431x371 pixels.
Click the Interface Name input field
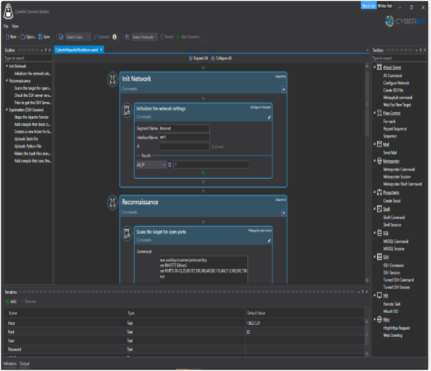coord(184,137)
